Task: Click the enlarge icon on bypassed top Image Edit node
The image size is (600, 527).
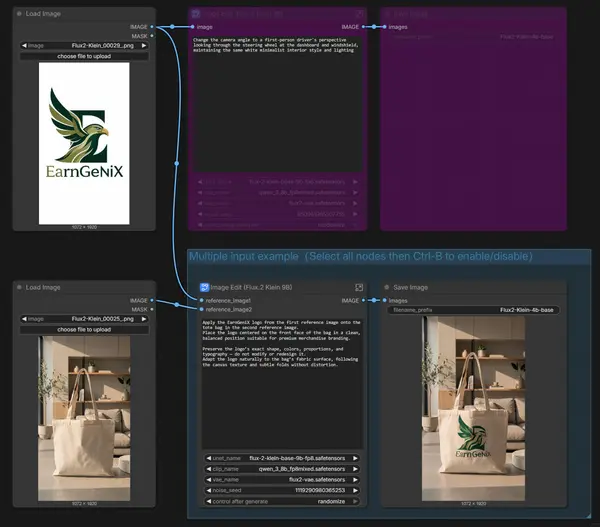Action: click(359, 14)
